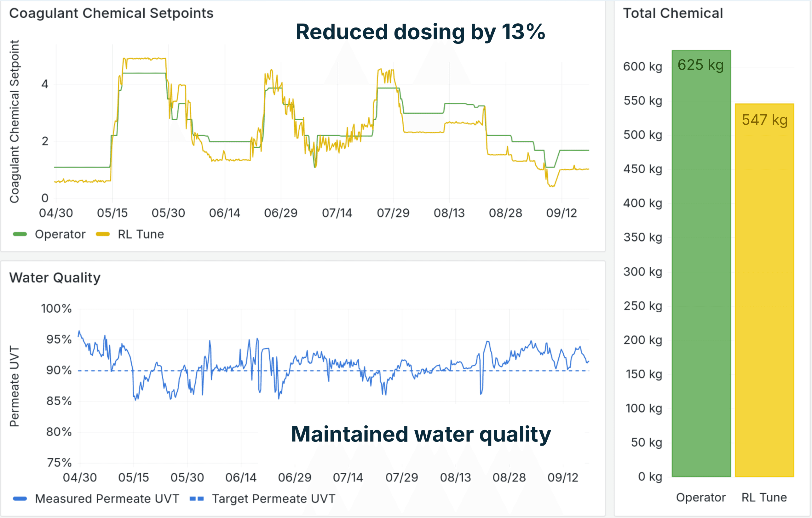Click the green Operator bar in Total Chemical
The height and width of the screenshot is (518, 812).
click(701, 270)
